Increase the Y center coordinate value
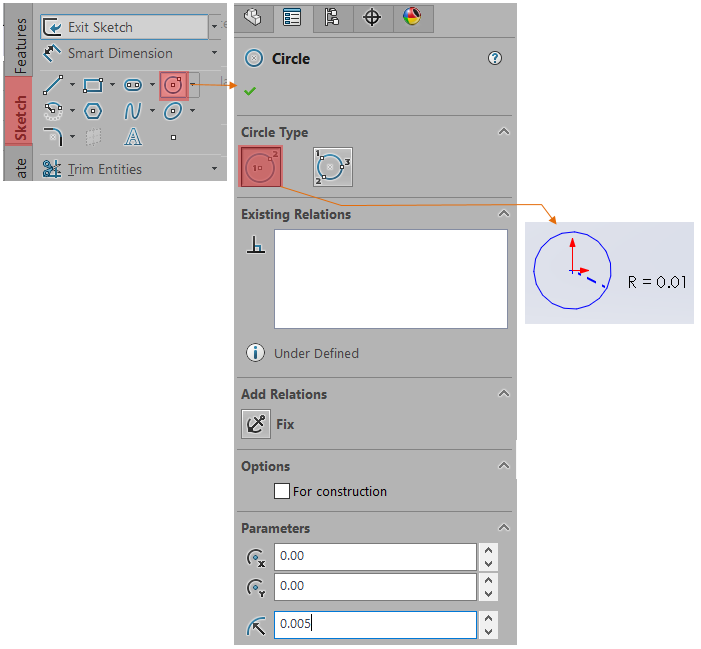Viewport: 701px width, 649px height. pyautogui.click(x=488, y=580)
